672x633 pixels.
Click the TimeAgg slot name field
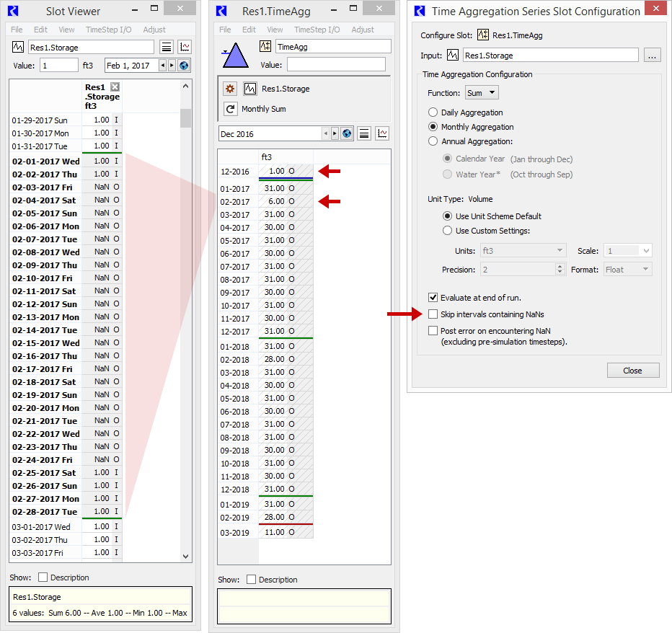pos(333,46)
